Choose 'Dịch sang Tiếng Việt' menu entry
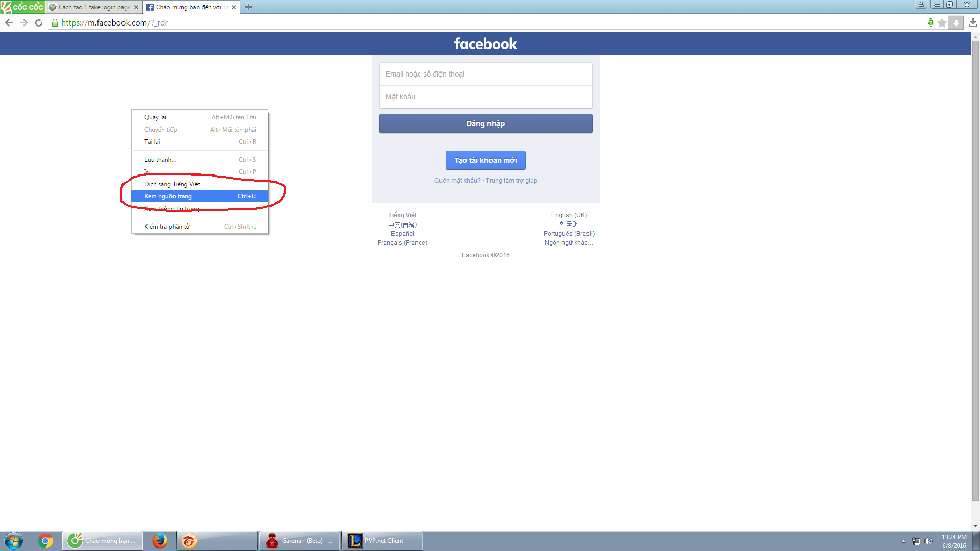The image size is (980, 551). point(200,184)
